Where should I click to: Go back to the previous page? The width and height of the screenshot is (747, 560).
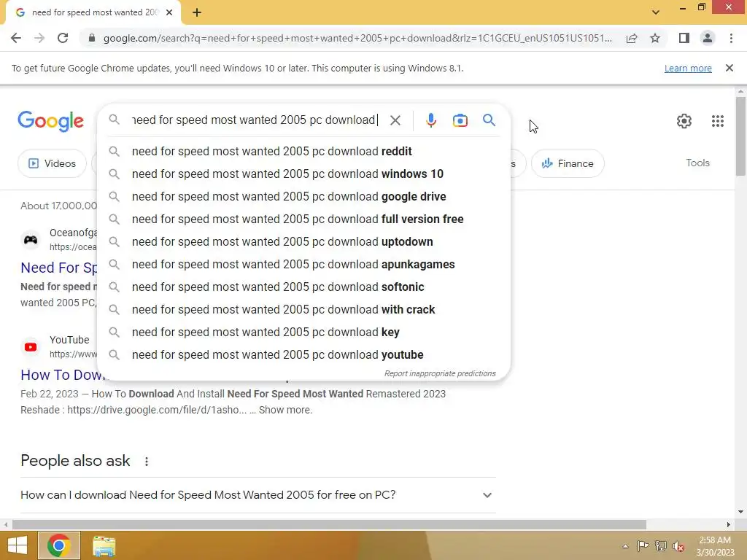coord(16,38)
